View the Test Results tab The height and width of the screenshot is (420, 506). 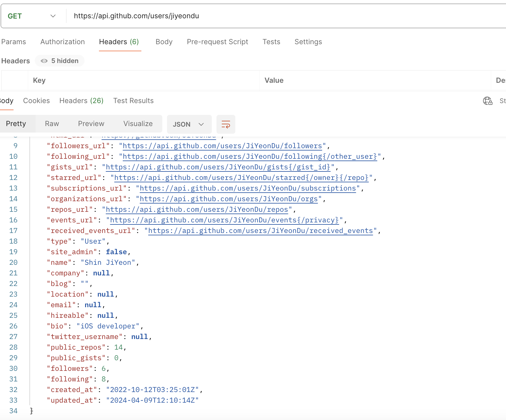(133, 101)
